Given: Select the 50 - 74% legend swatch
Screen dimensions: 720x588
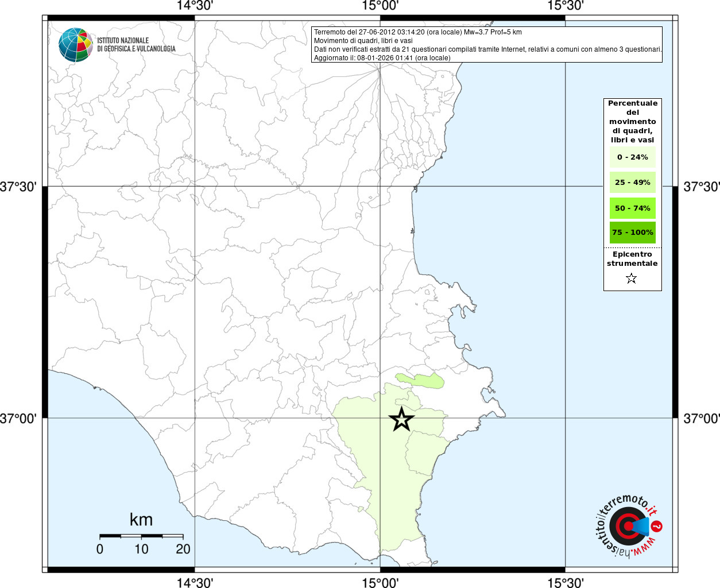Looking at the screenshot, I should (633, 208).
